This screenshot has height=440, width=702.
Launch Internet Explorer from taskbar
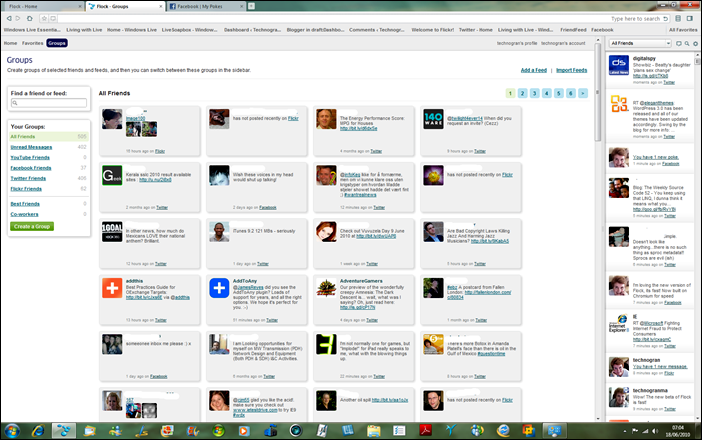[39, 431]
